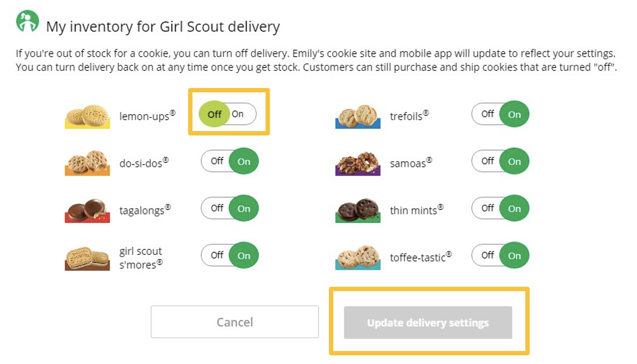Disable samoas delivery

click(487, 161)
